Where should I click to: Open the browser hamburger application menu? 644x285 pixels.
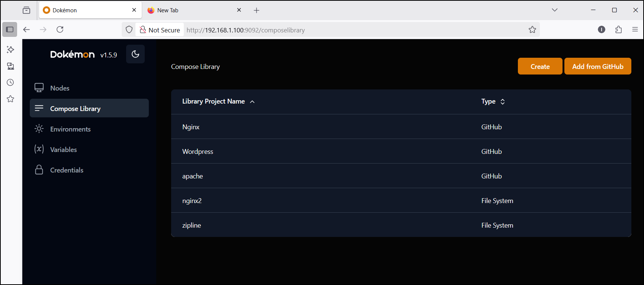click(635, 29)
